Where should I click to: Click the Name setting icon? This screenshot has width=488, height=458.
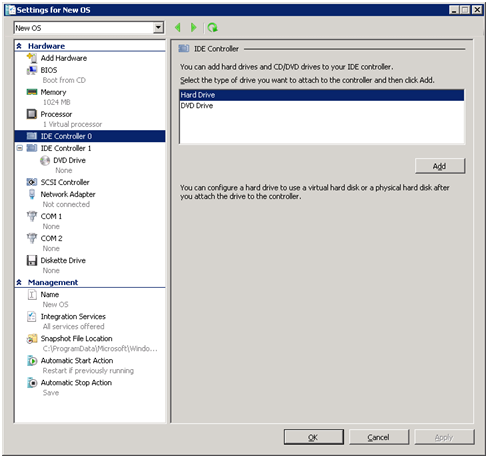click(32, 294)
